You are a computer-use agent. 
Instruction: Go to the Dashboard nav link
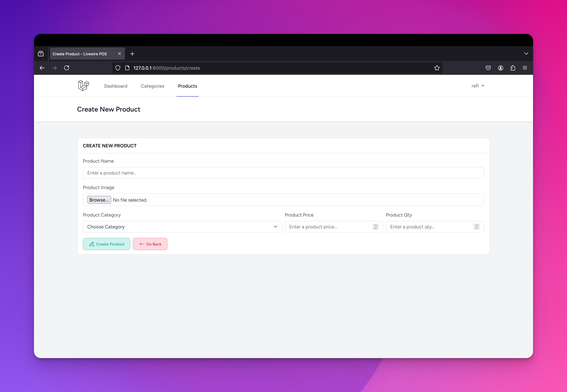pos(116,86)
